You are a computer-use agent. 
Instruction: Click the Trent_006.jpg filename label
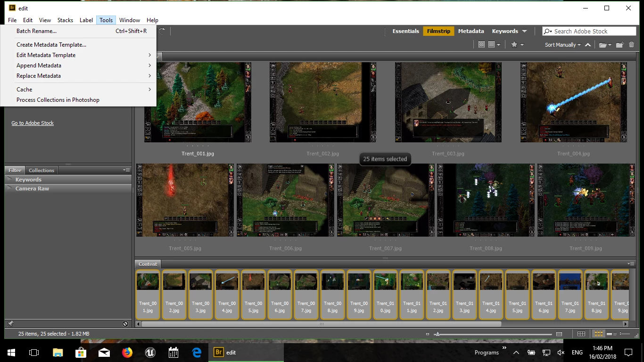coord(285,248)
